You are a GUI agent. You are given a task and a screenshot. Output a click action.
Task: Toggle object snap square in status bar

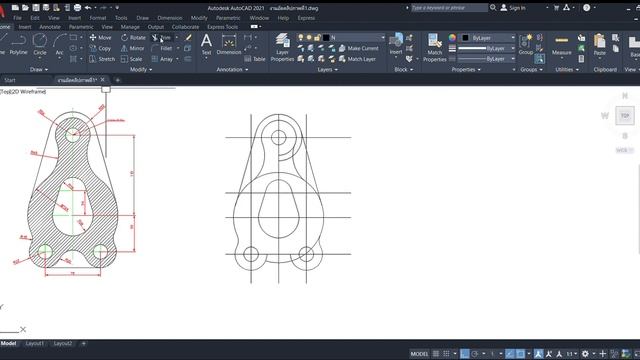[520, 354]
